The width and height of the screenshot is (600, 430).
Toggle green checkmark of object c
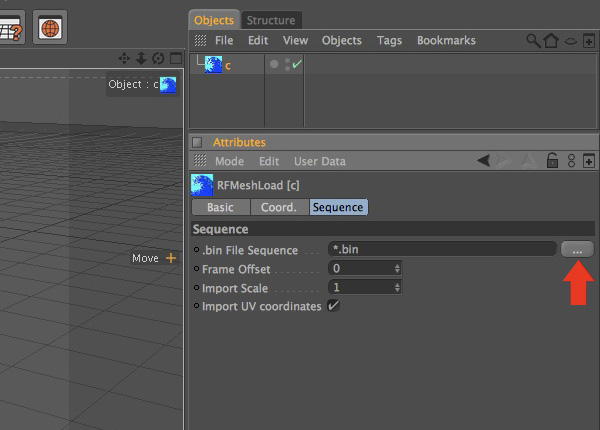297,64
